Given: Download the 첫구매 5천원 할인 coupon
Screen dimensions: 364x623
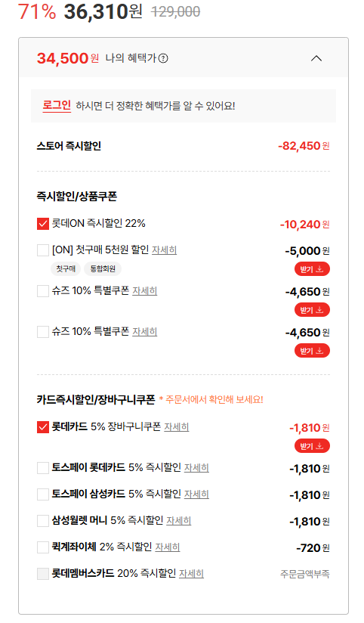Looking at the screenshot, I should (312, 269).
